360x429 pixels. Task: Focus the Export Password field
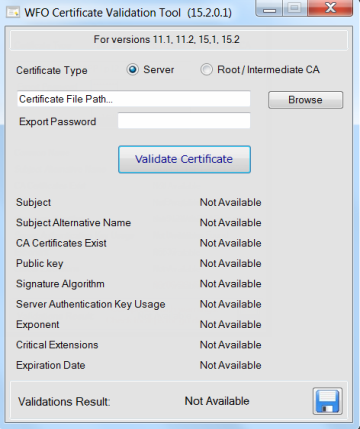point(184,121)
